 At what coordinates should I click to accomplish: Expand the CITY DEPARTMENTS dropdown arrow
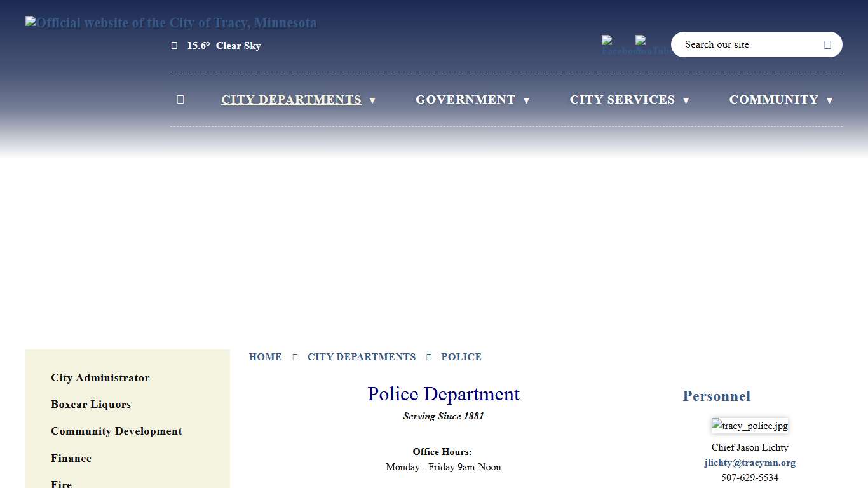click(x=372, y=100)
